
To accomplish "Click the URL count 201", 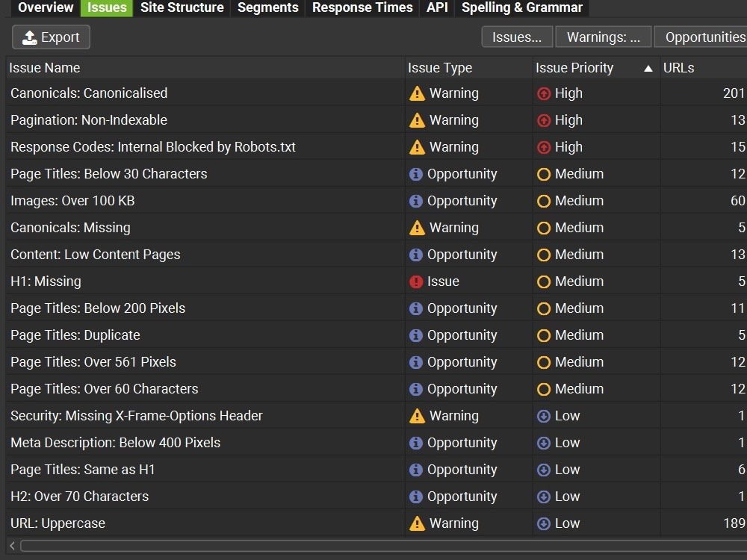I will point(734,93).
